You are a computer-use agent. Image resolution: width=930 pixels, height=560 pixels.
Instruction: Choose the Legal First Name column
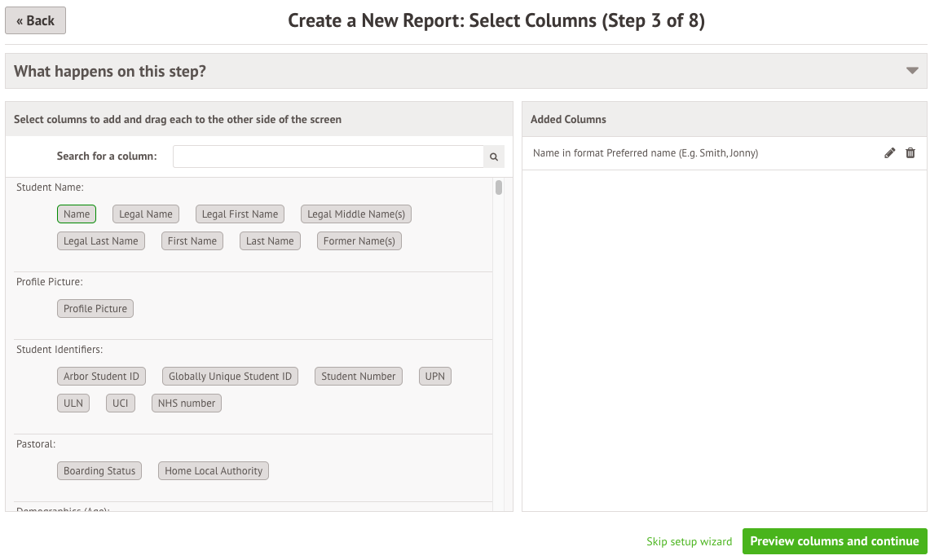pyautogui.click(x=240, y=214)
